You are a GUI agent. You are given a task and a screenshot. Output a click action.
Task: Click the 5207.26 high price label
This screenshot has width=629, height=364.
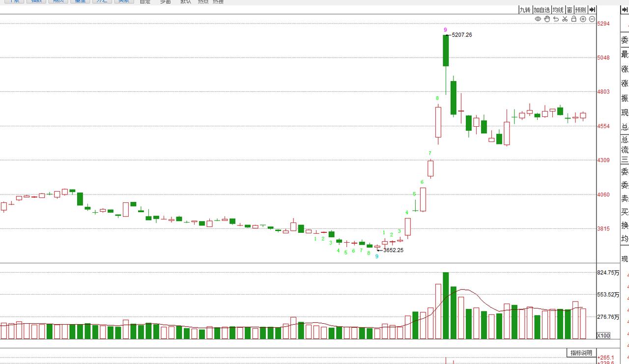(461, 35)
